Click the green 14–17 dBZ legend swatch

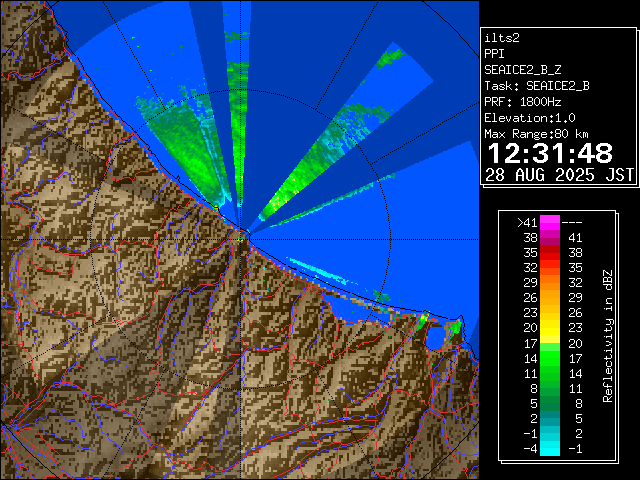pos(550,356)
